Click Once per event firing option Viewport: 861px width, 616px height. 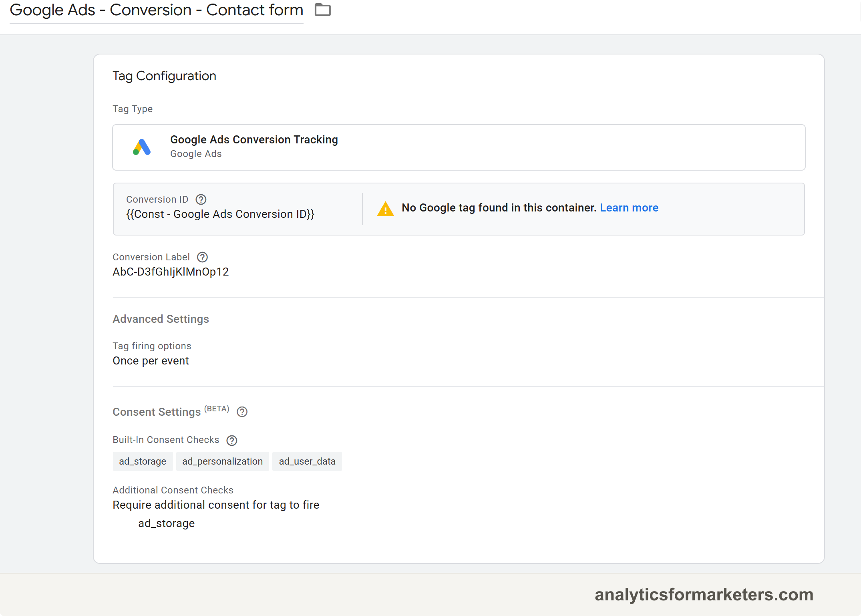(151, 361)
